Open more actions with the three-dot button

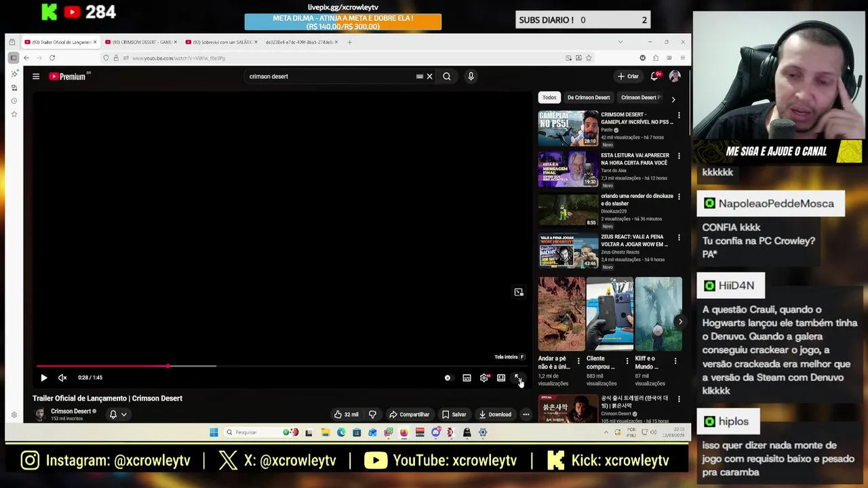click(526, 415)
